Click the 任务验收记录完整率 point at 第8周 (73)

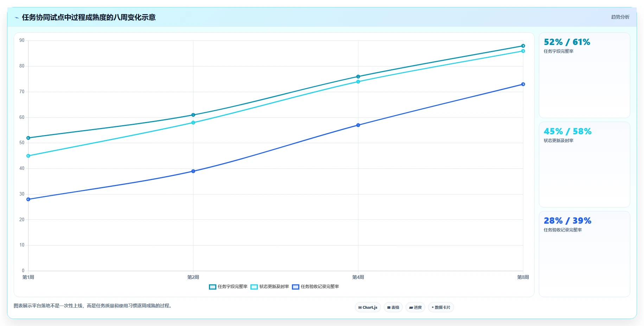[523, 84]
